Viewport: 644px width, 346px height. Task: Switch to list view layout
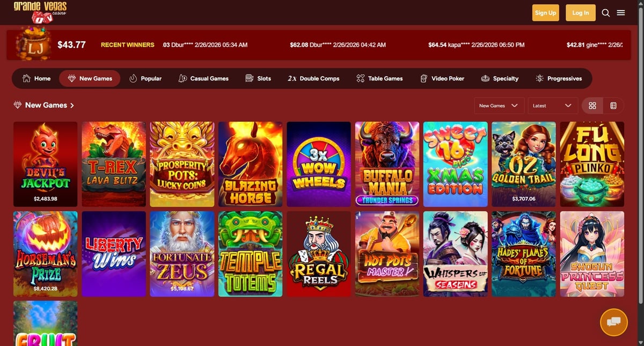[x=613, y=106]
